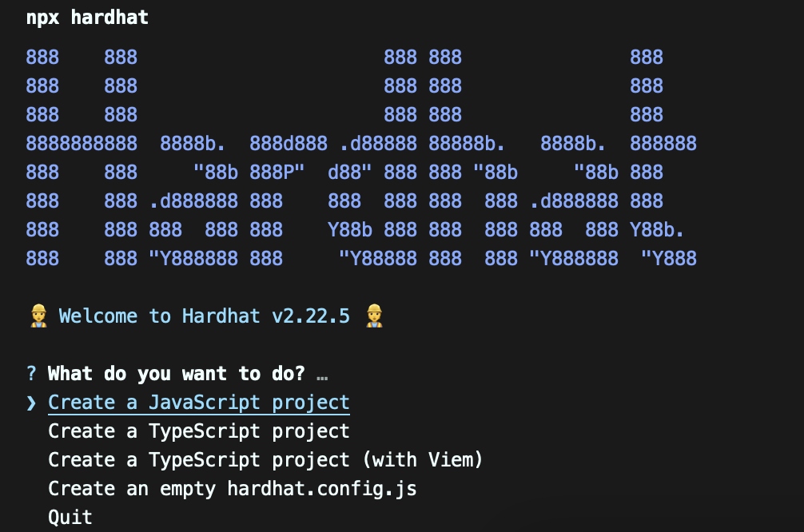The height and width of the screenshot is (532, 804).
Task: Select Create a JavaScript project
Action: click(199, 403)
